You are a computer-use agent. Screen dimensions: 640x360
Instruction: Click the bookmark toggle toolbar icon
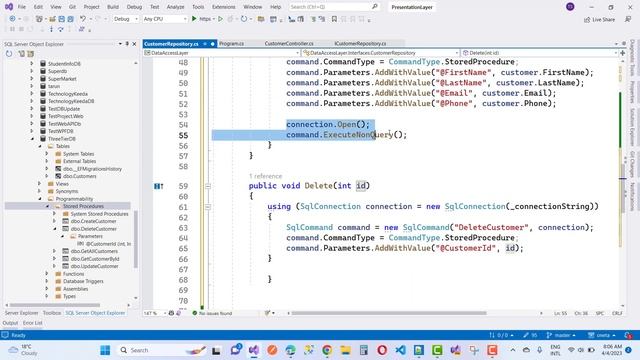(334, 19)
